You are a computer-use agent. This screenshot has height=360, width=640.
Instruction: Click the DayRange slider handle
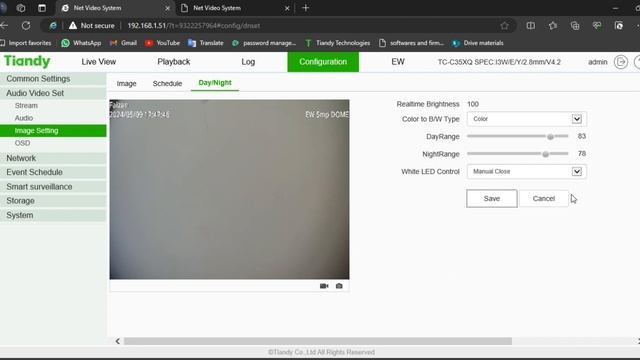tap(550, 137)
